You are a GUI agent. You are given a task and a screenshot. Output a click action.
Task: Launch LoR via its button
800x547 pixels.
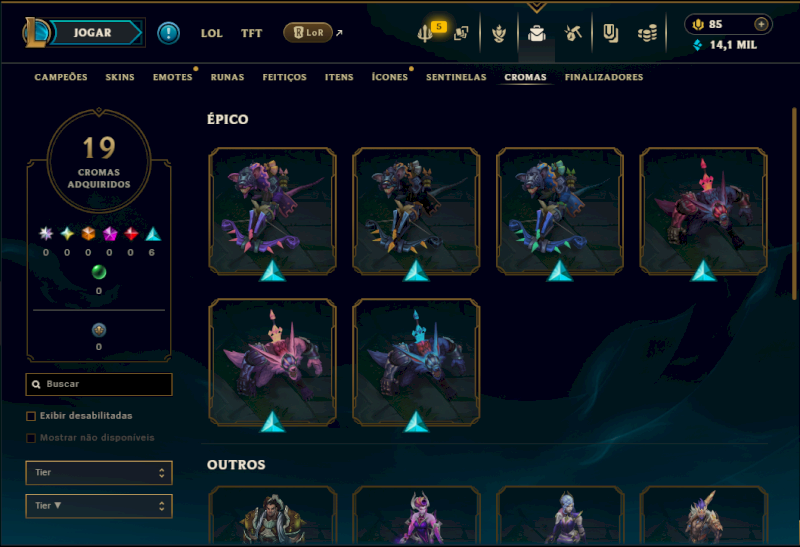[x=308, y=33]
